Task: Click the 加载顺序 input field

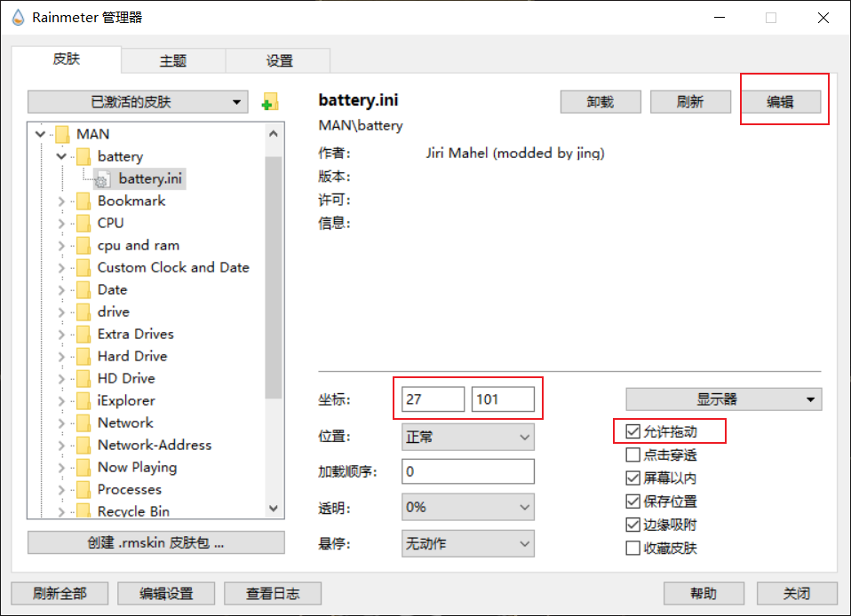Action: point(468,471)
